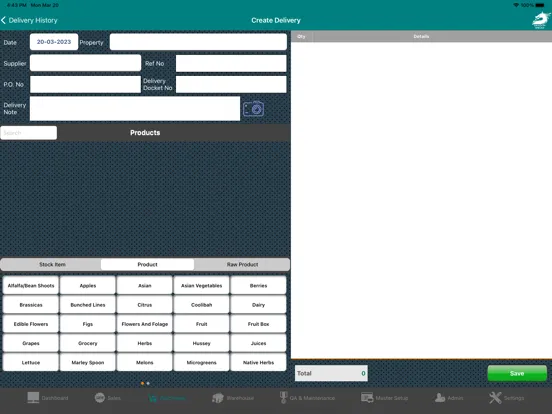The height and width of the screenshot is (414, 552).
Task: Select the Asian Vegetables category
Action: coord(201,286)
